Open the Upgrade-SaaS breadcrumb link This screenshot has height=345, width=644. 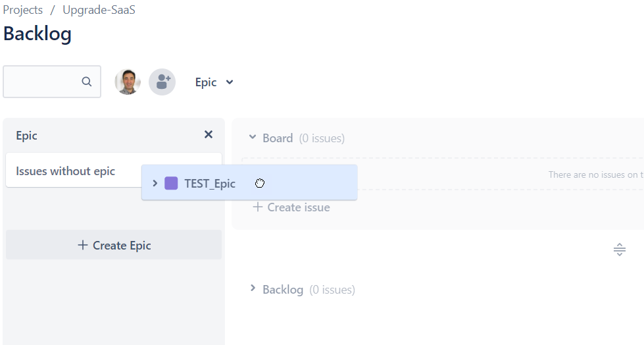click(x=99, y=10)
